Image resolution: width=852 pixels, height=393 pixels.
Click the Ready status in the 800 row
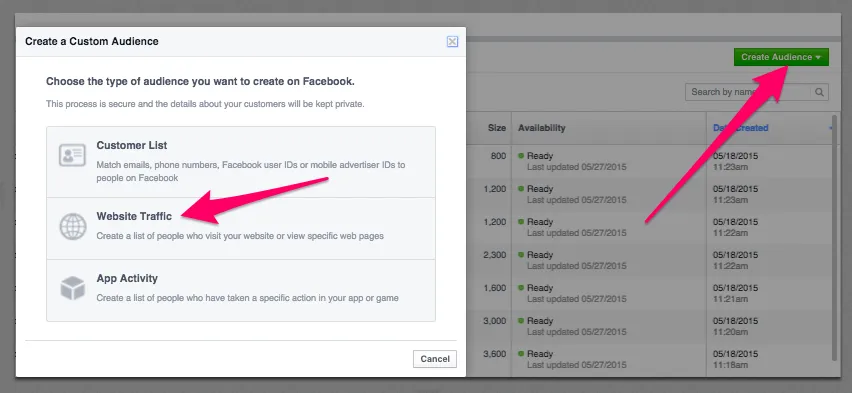540,156
